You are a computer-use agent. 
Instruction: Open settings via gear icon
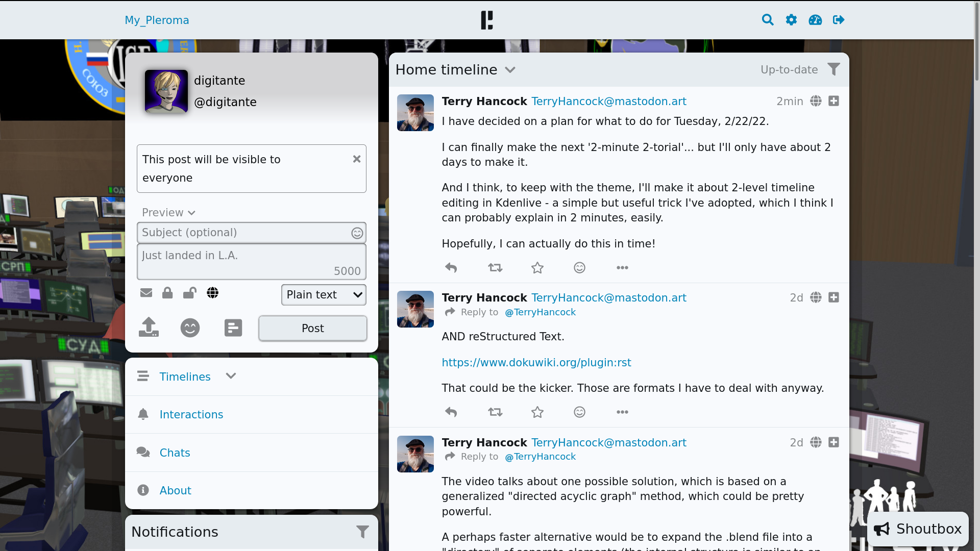[791, 20]
